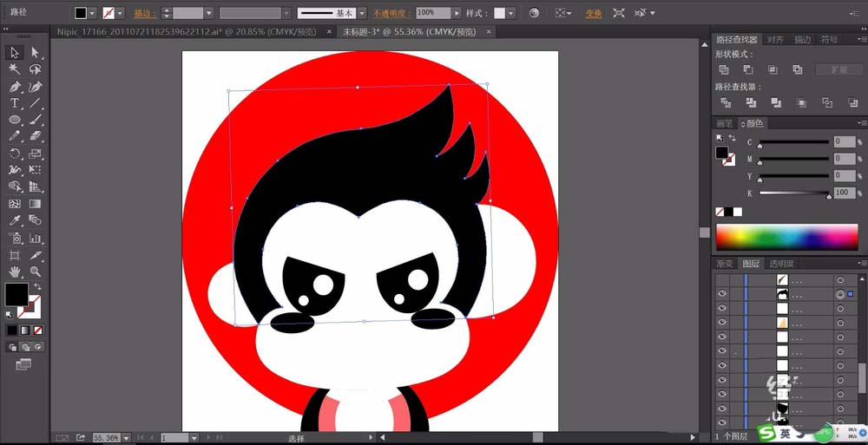This screenshot has height=445, width=868.
Task: Open stroke weight dropdown
Action: point(208,13)
